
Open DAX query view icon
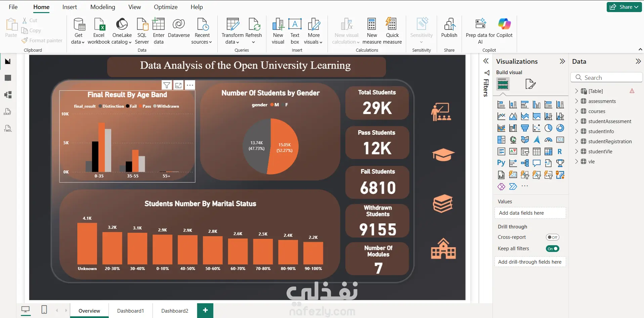click(x=8, y=111)
